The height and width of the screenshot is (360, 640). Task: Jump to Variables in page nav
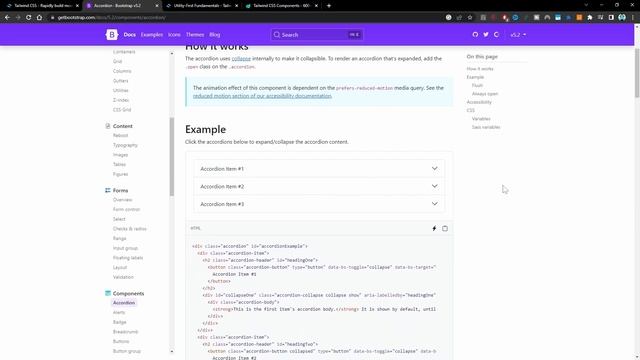pyautogui.click(x=481, y=119)
